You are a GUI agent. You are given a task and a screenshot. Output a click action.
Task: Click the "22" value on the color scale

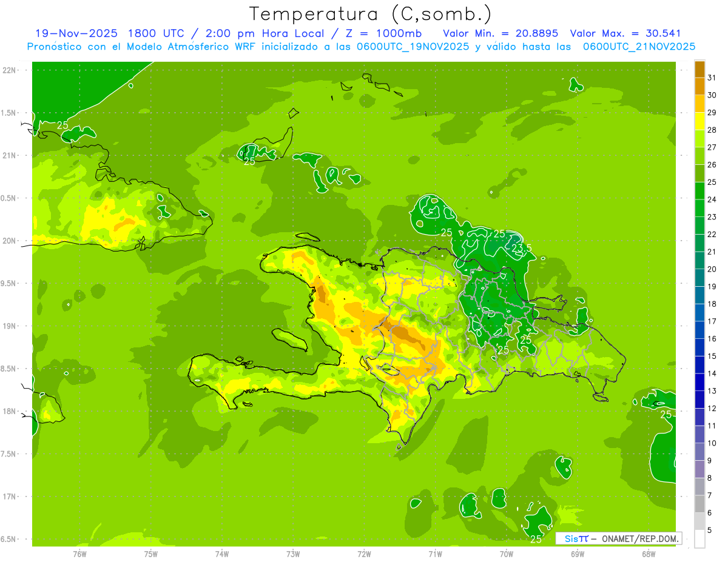pyautogui.click(x=712, y=234)
